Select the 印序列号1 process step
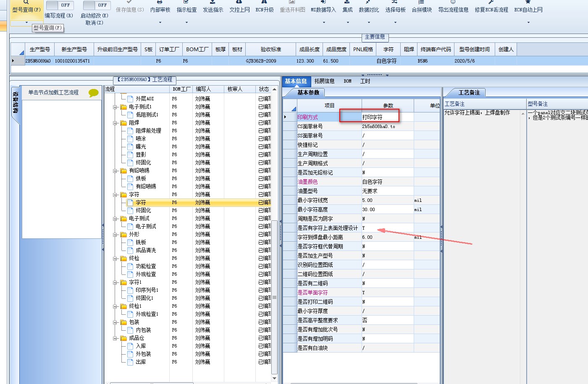This screenshot has height=384, width=588. (147, 290)
